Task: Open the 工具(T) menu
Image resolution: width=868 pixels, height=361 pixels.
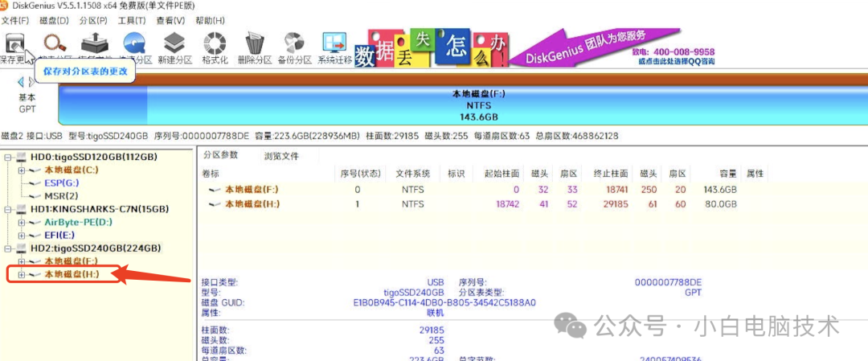Action: pos(132,20)
